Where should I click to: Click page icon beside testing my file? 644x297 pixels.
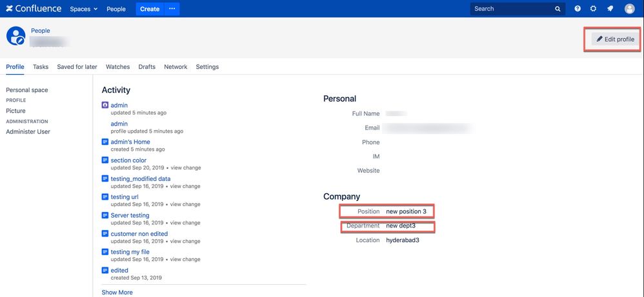point(105,252)
